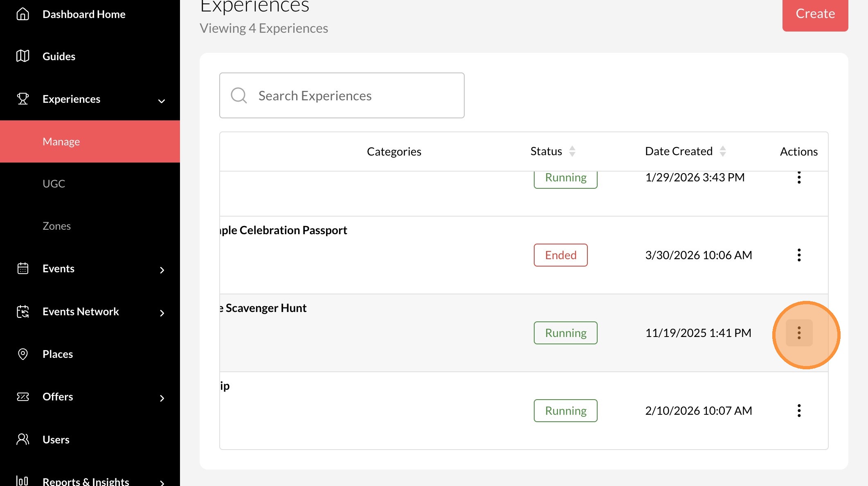Expand the Events Network submenu chevron
The width and height of the screenshot is (868, 486).
pyautogui.click(x=162, y=313)
